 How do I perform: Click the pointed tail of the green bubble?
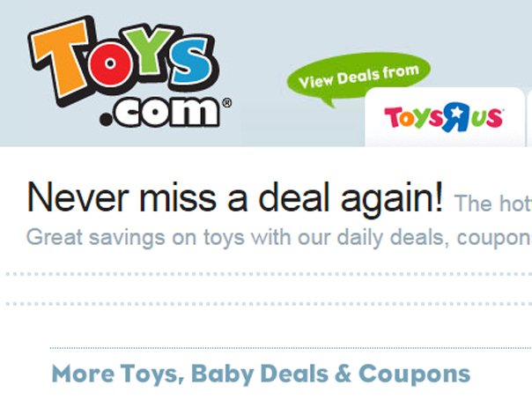pyautogui.click(x=329, y=103)
